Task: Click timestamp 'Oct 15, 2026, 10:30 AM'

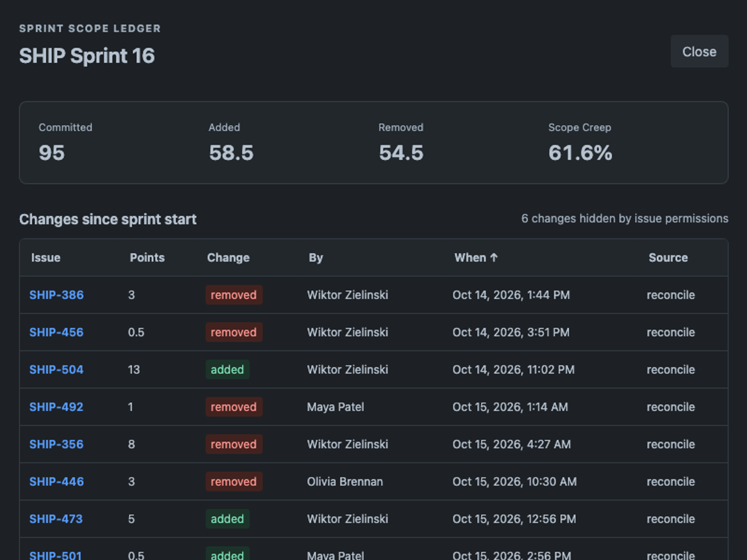Action: (x=515, y=482)
